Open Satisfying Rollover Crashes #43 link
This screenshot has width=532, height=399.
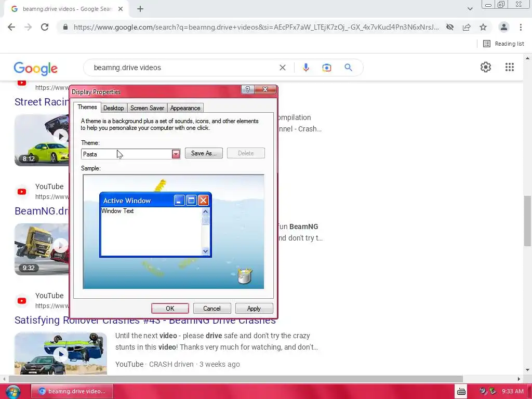pos(145,320)
